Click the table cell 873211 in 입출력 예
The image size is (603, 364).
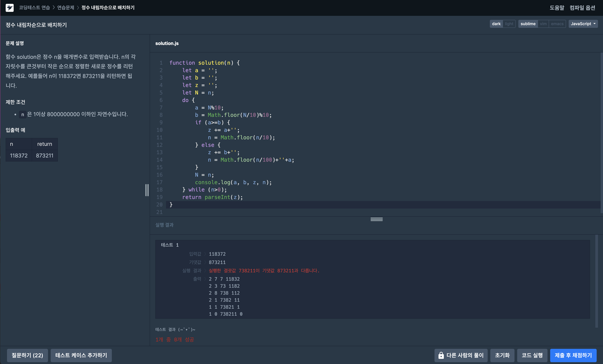coord(44,155)
